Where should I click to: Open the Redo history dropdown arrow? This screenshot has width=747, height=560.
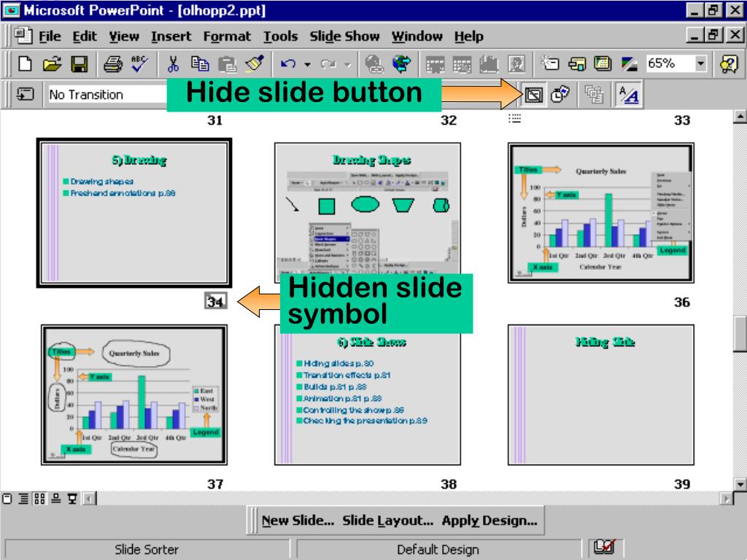348,64
